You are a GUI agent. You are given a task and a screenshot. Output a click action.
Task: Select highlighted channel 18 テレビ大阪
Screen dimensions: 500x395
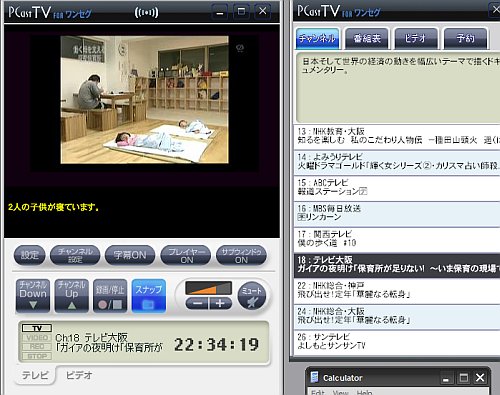coord(397,265)
